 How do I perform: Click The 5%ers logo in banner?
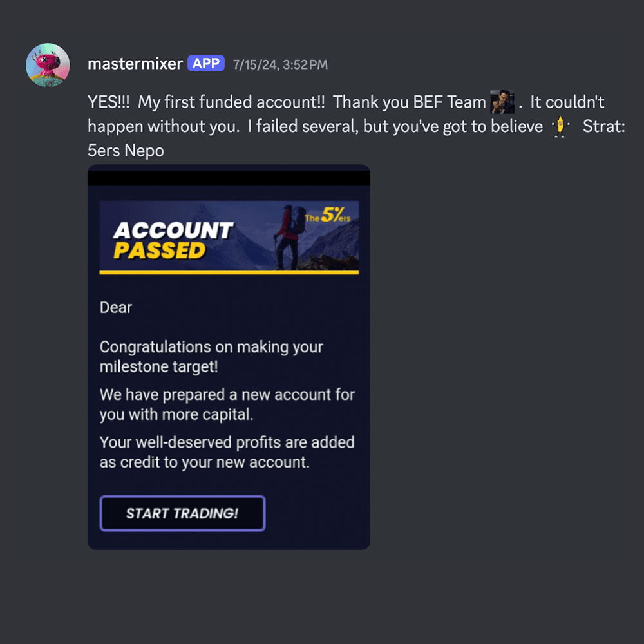click(x=328, y=215)
